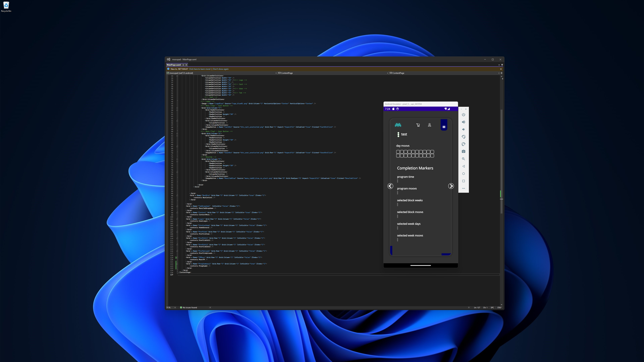Tap the 'Completion Markers' heading
Viewport: 644px width, 362px height.
coord(415,168)
